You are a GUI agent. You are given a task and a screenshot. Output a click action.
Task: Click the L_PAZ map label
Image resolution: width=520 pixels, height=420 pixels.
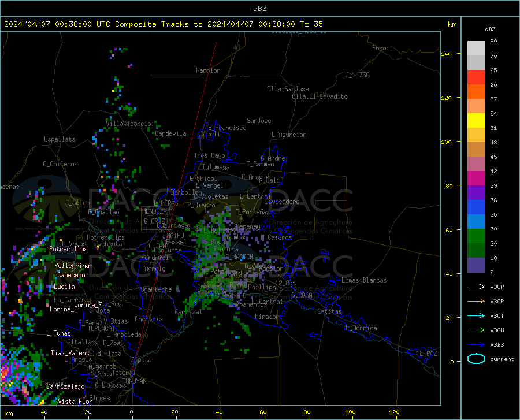point(428,354)
